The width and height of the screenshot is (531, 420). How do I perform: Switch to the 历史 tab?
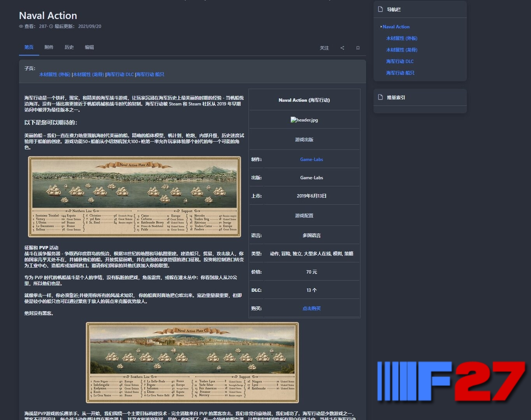69,47
